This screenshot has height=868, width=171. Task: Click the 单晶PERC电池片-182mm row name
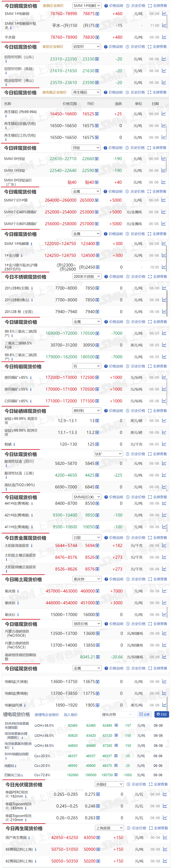coord(17,794)
